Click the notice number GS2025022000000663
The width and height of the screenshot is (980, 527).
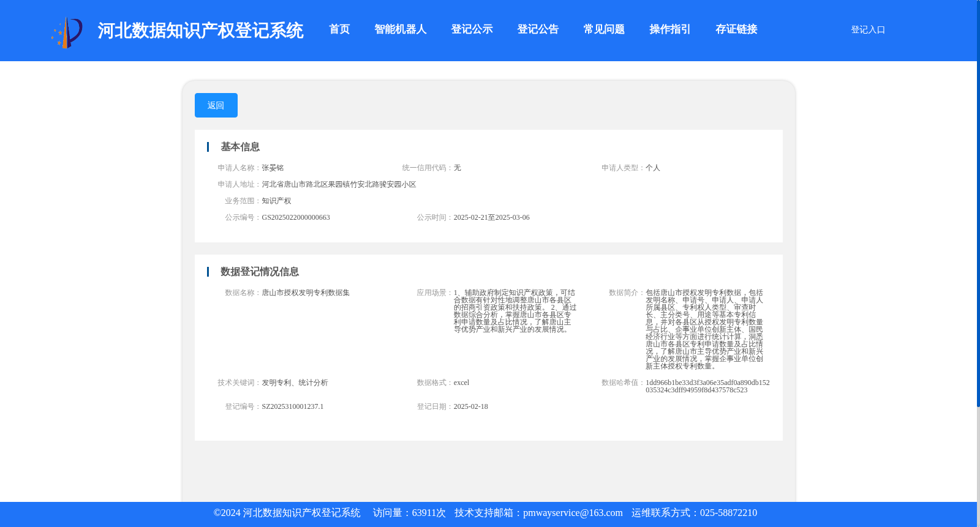(x=296, y=217)
